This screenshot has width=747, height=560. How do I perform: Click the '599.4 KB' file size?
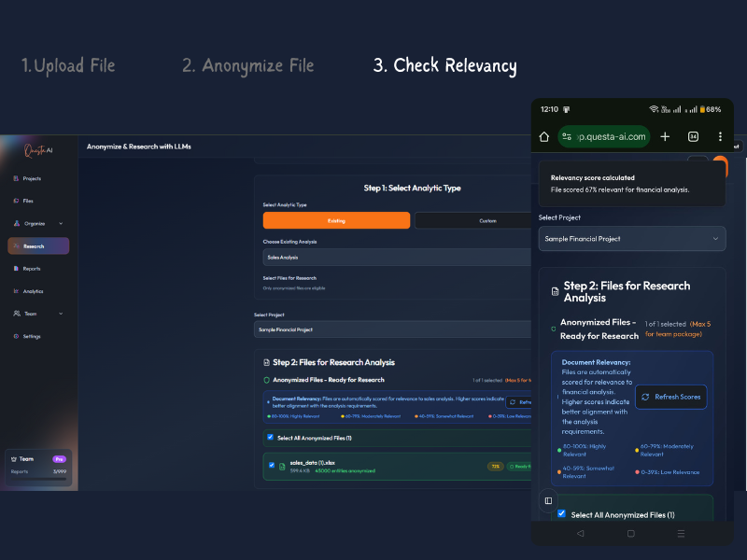[300, 470]
